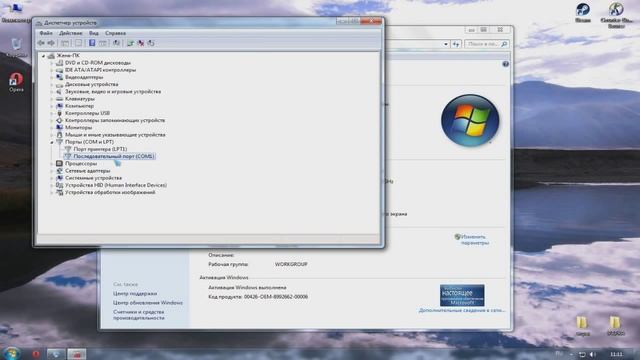Click the taskbar clock

[616, 354]
